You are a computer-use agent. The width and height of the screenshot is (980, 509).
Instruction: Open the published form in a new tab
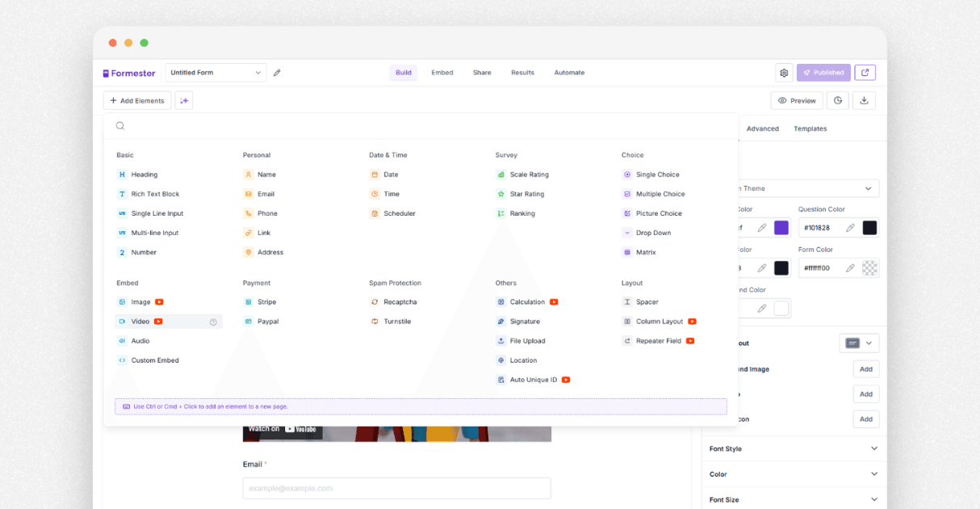865,72
